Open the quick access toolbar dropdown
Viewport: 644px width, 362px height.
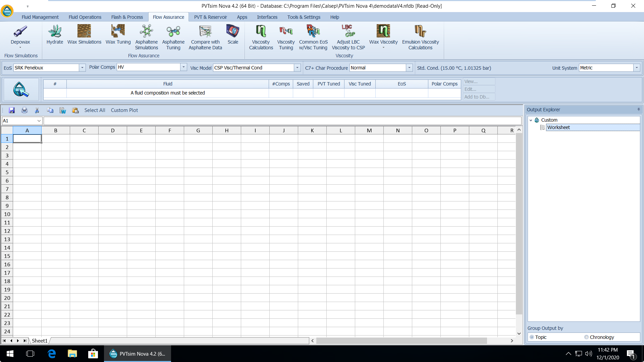click(x=28, y=6)
